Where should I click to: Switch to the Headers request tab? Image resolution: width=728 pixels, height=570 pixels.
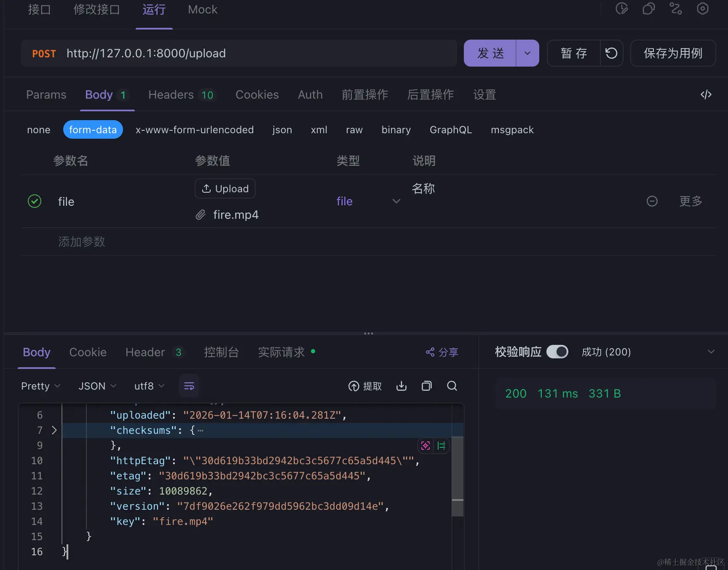171,95
